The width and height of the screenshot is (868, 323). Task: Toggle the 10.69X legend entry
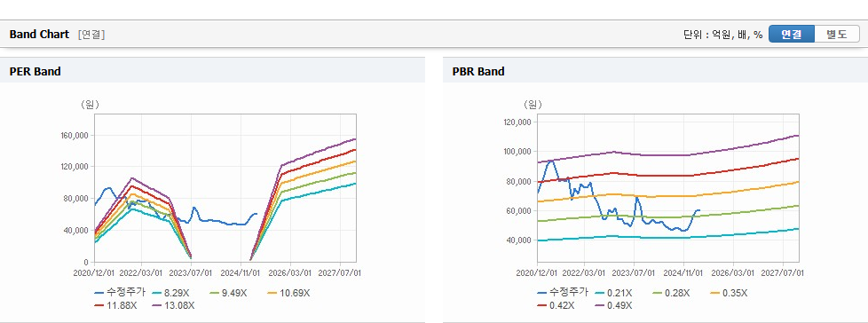[x=288, y=293]
